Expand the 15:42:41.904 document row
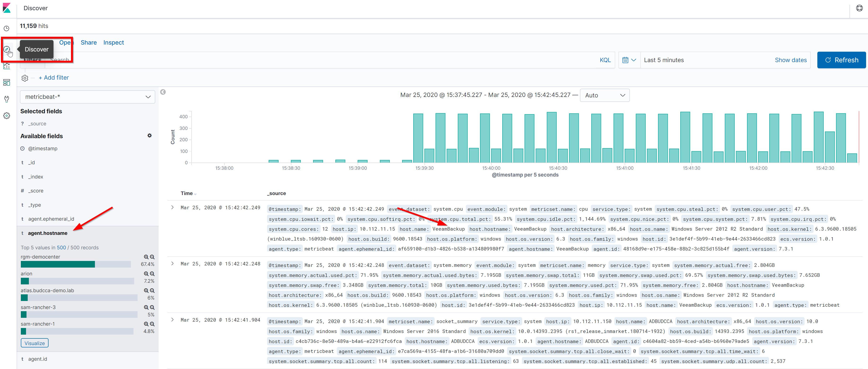 tap(173, 320)
